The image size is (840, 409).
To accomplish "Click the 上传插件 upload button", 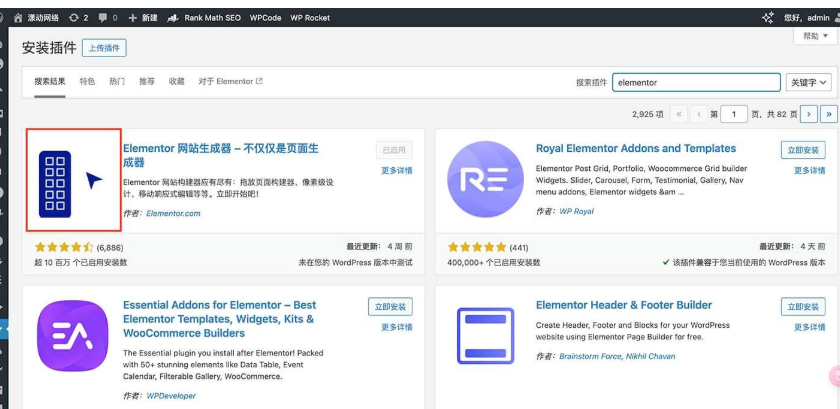I will click(104, 48).
